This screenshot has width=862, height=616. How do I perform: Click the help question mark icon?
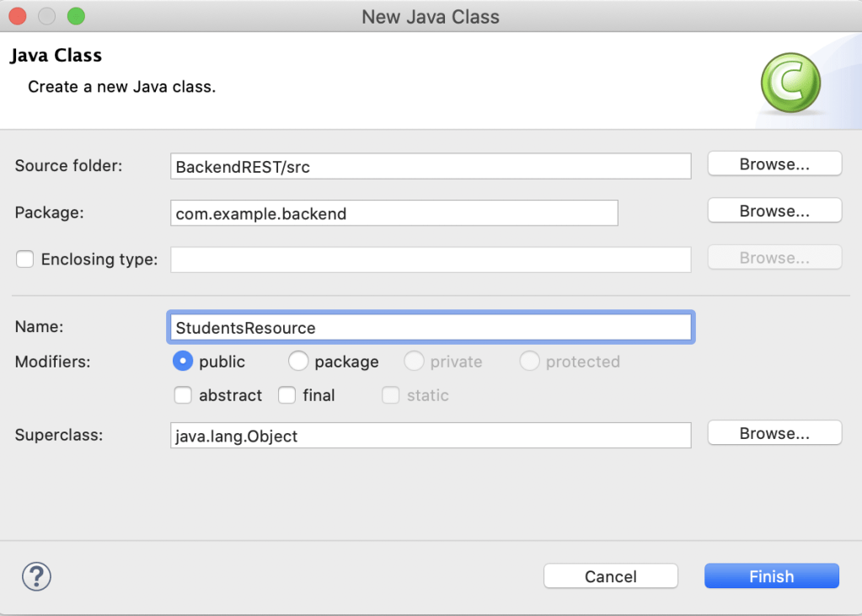36,576
